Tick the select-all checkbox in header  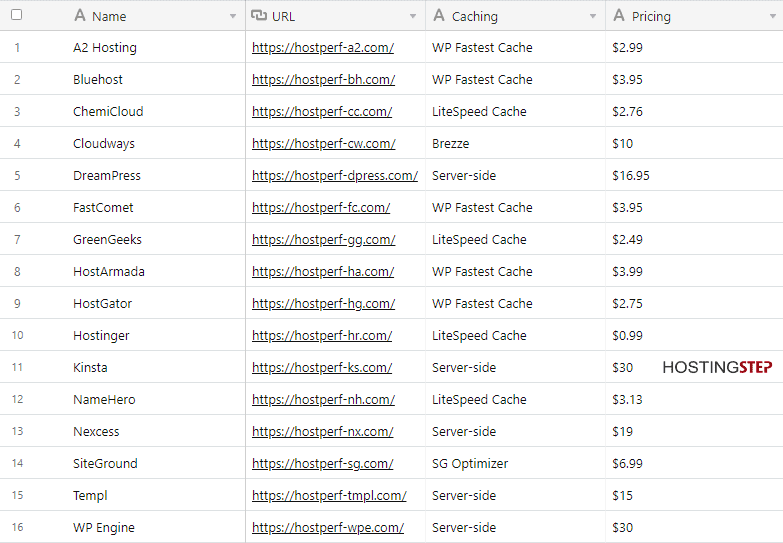coord(16,15)
